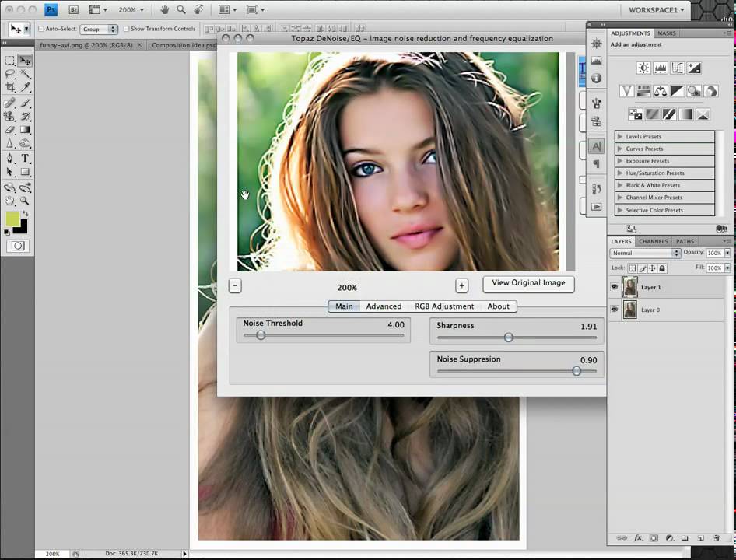Click the Sharpness slider handle
Image resolution: width=736 pixels, height=560 pixels.
508,338
